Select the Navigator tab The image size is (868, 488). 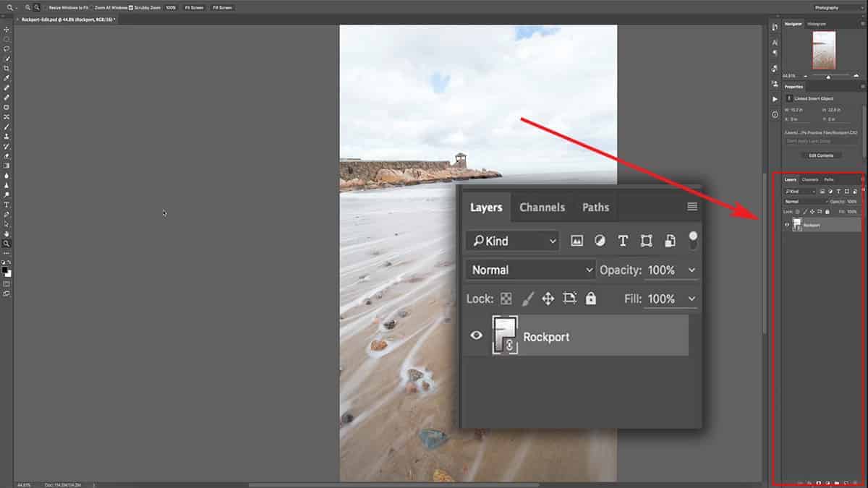[x=793, y=24]
